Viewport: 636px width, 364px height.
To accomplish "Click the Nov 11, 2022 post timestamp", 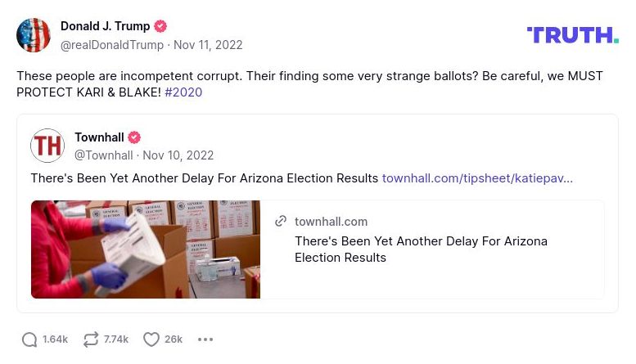I will point(208,45).
